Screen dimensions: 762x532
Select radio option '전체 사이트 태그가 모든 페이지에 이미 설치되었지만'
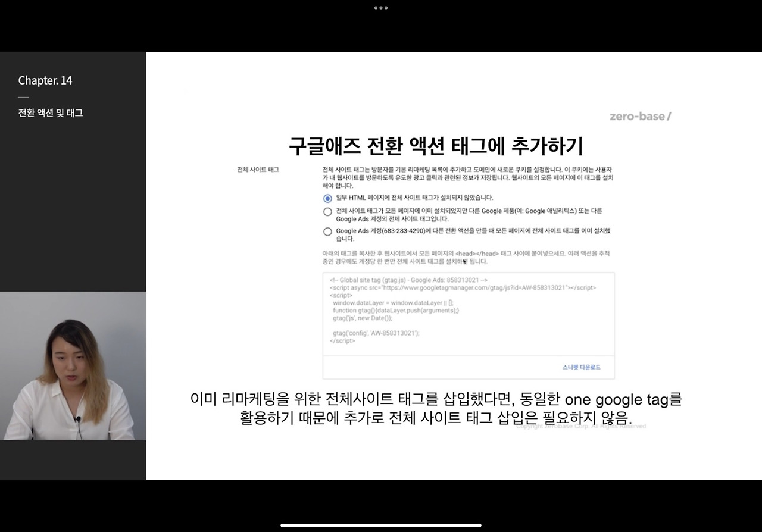click(327, 212)
